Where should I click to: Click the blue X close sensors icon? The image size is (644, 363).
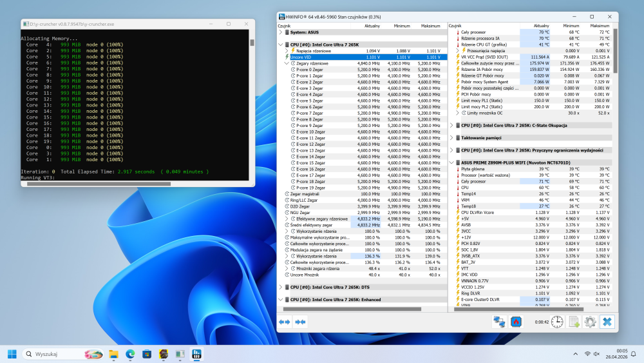click(607, 322)
